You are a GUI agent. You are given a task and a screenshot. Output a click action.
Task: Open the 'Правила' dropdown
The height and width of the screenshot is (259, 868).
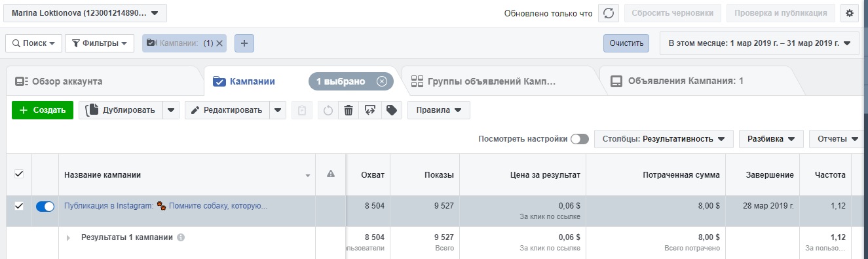coord(438,110)
